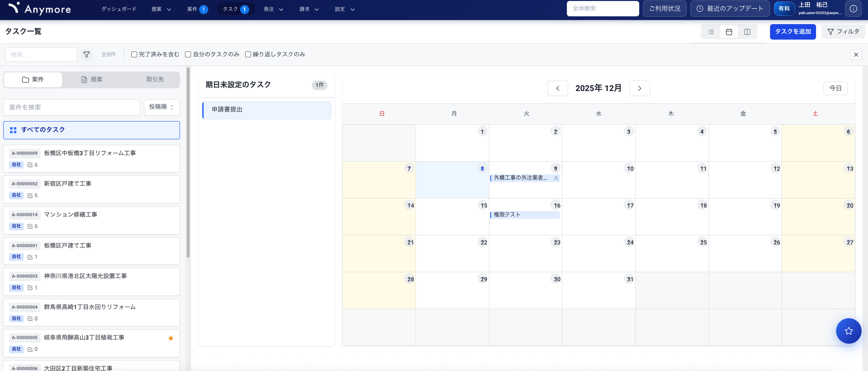Close the filter bar with X

856,55
